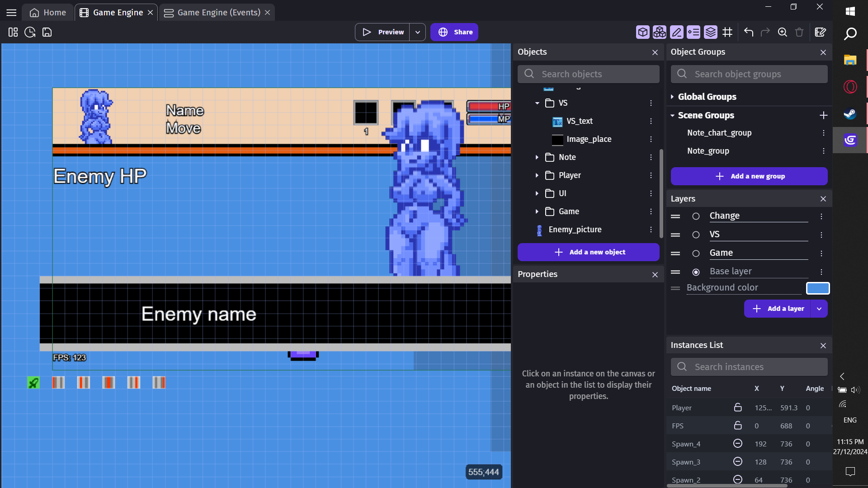The image size is (868, 488).
Task: Toggle visibility radio of VS layer
Action: pyautogui.click(x=696, y=235)
